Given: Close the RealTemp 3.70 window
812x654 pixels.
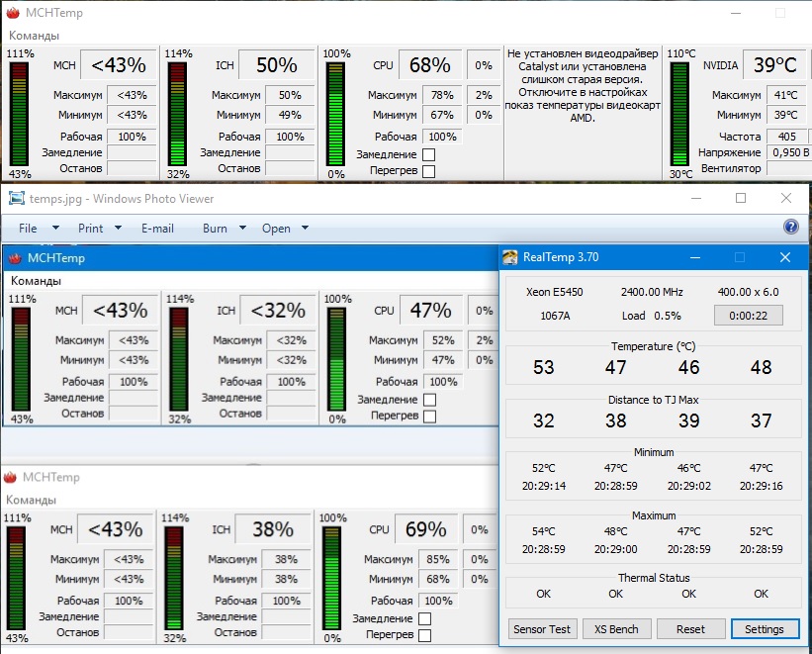Looking at the screenshot, I should click(785, 257).
